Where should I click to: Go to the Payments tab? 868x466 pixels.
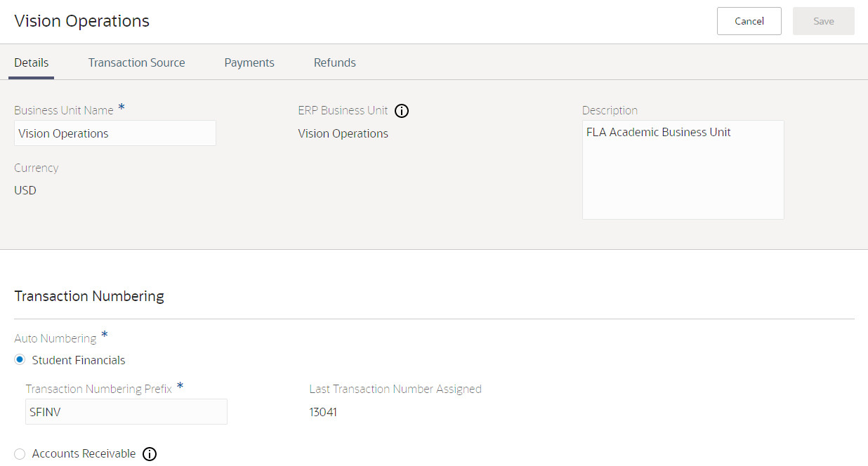(x=249, y=62)
